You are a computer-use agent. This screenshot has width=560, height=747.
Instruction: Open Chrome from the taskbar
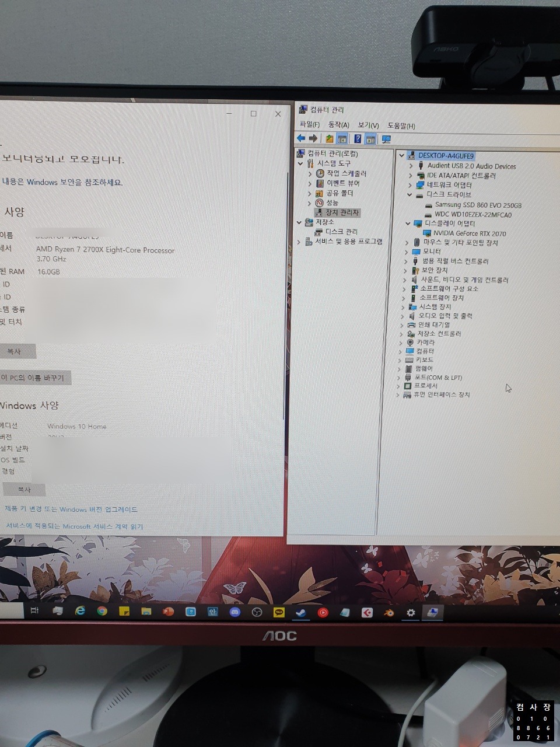(102, 611)
